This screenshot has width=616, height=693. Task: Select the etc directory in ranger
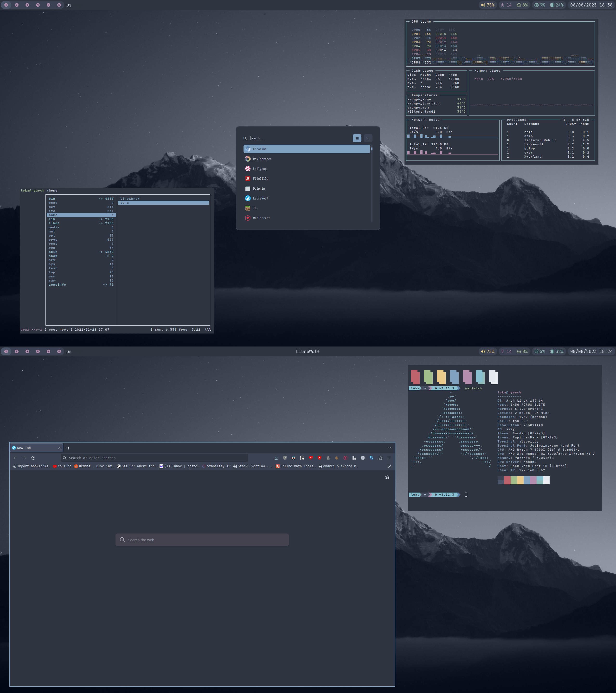pyautogui.click(x=81, y=211)
